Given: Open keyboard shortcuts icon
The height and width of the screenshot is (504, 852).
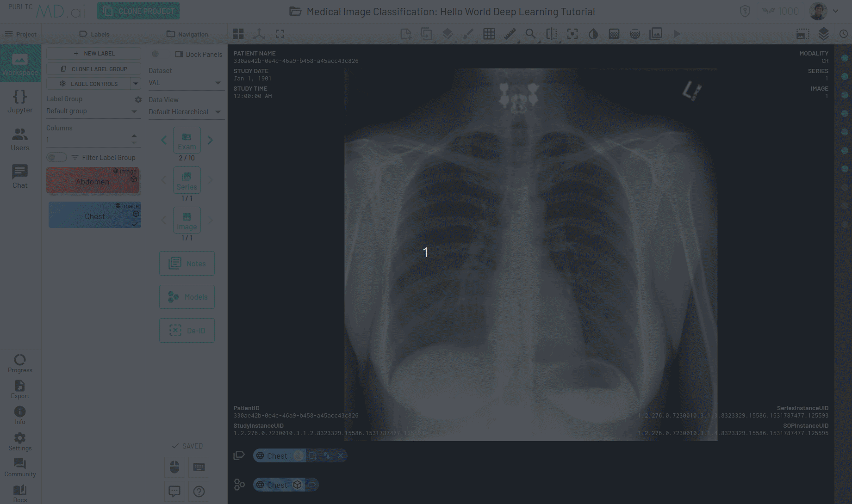Looking at the screenshot, I should [x=199, y=467].
